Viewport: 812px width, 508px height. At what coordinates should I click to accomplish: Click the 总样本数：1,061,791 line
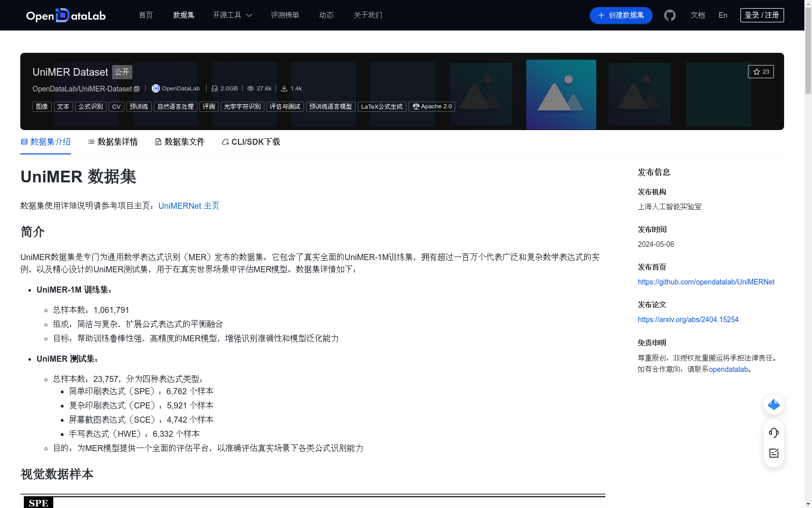point(91,310)
